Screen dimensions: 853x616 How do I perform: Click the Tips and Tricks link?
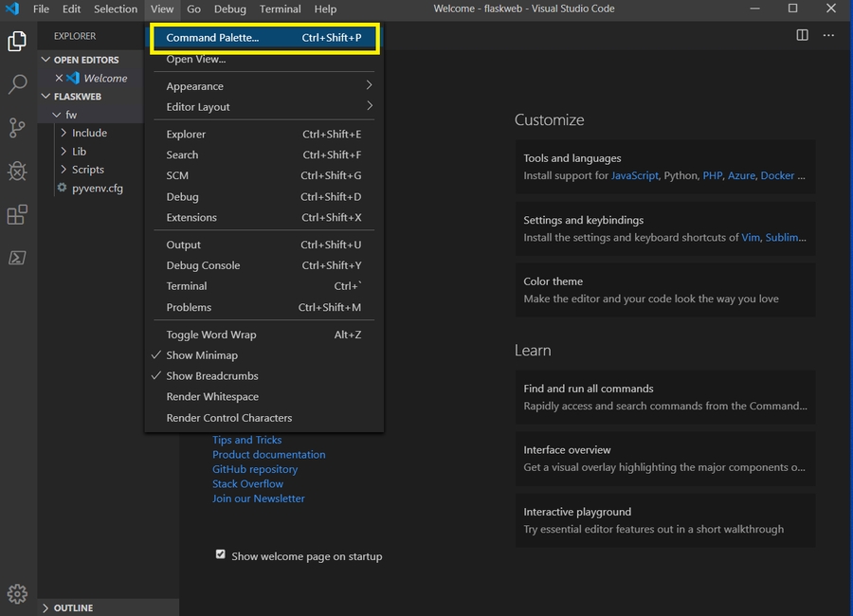246,440
